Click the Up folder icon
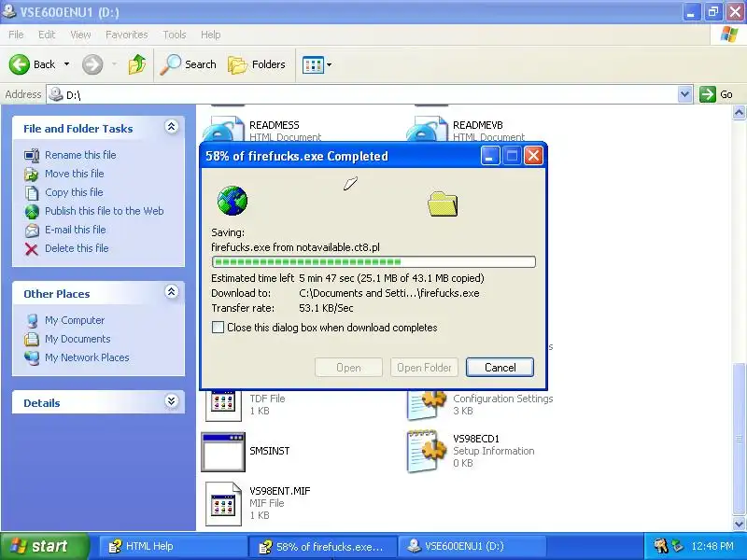The width and height of the screenshot is (747, 560). point(137,64)
